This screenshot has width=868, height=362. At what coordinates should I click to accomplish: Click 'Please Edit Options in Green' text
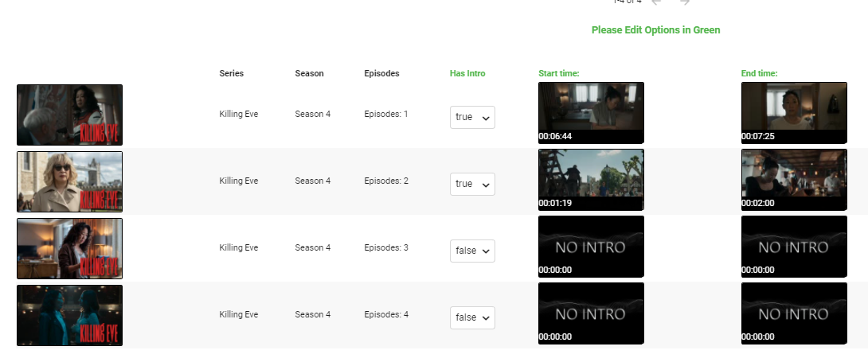click(656, 30)
